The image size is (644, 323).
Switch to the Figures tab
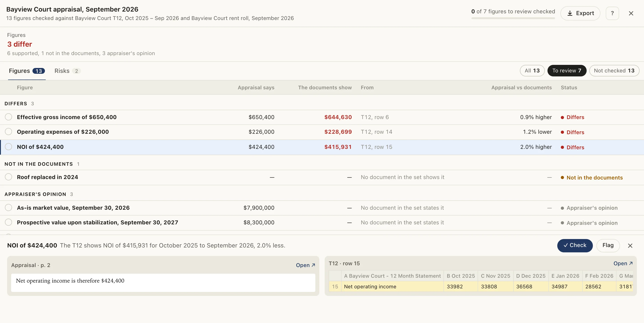(x=27, y=71)
